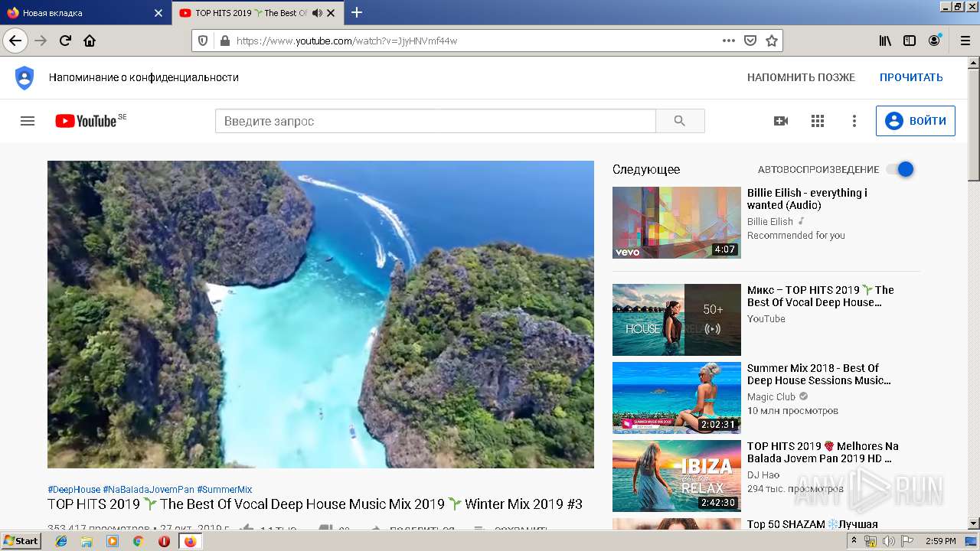Open the Billie Eilish - everything i wanted title
This screenshot has height=551, width=980.
807,199
